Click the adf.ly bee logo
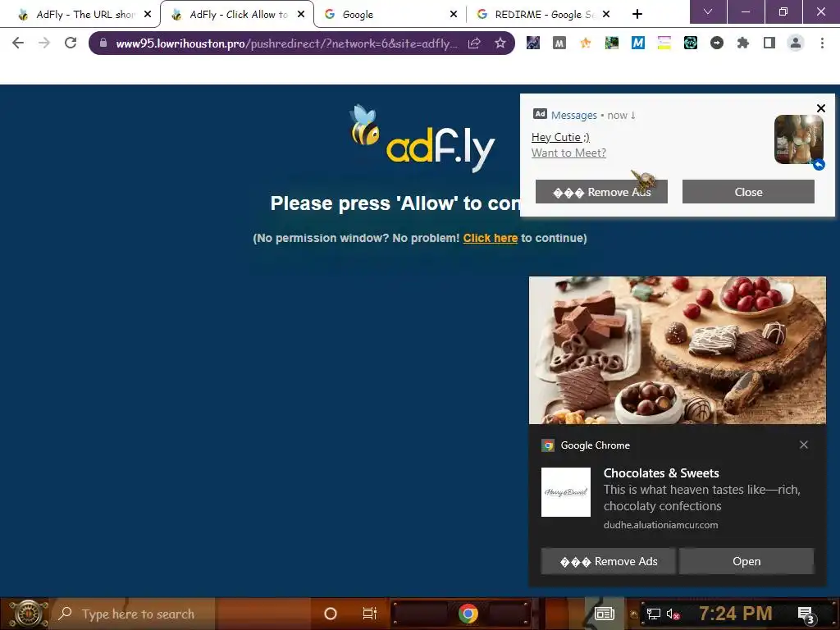This screenshot has height=630, width=840. click(x=422, y=138)
